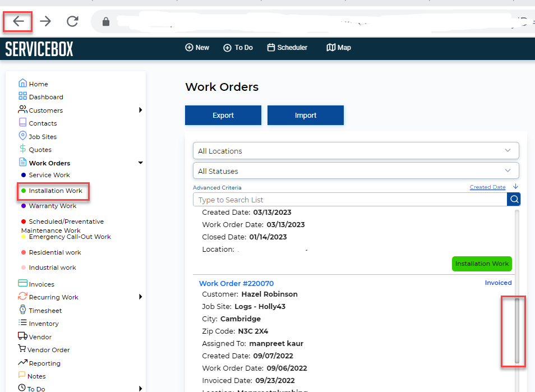Click the magnifier search button
The image size is (535, 392).
514,199
